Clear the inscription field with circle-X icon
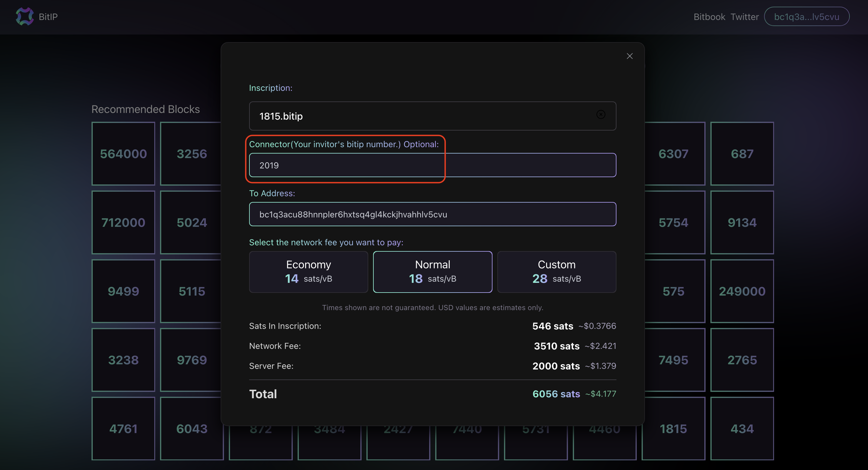This screenshot has height=470, width=868. point(600,115)
